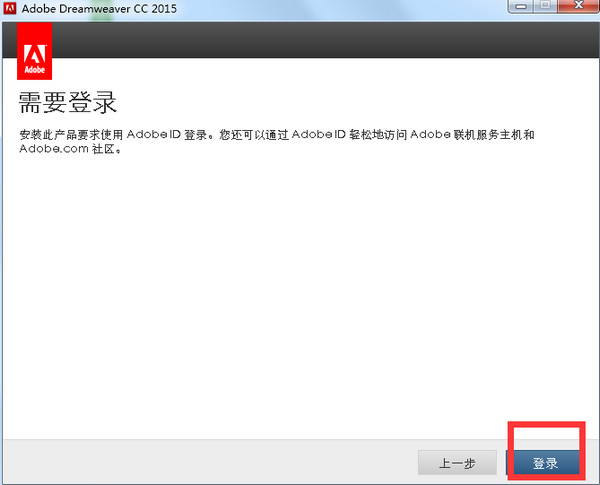This screenshot has height=485, width=600.
Task: Click the Adobe logo in the header
Action: [x=34, y=51]
